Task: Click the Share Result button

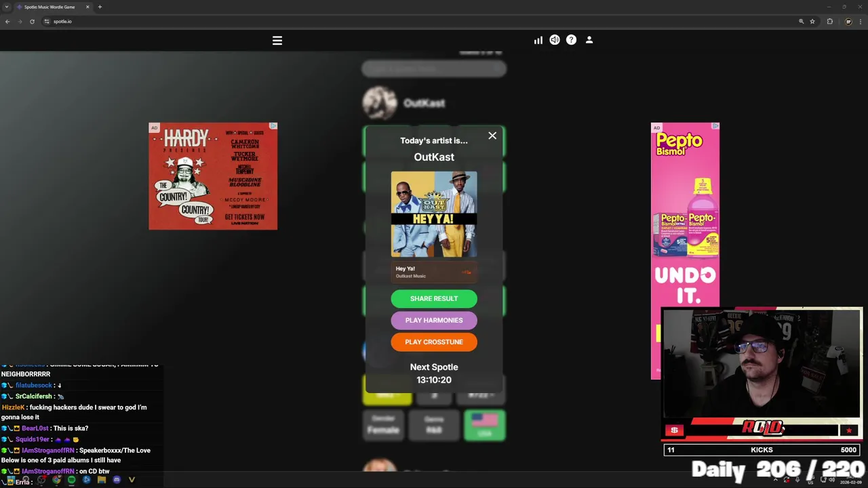Action: point(434,298)
